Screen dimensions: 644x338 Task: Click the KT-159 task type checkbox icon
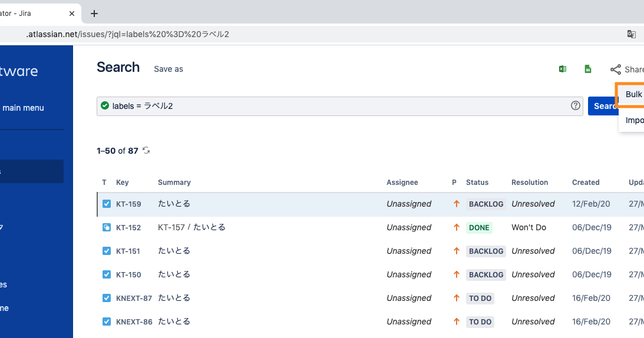(x=107, y=204)
